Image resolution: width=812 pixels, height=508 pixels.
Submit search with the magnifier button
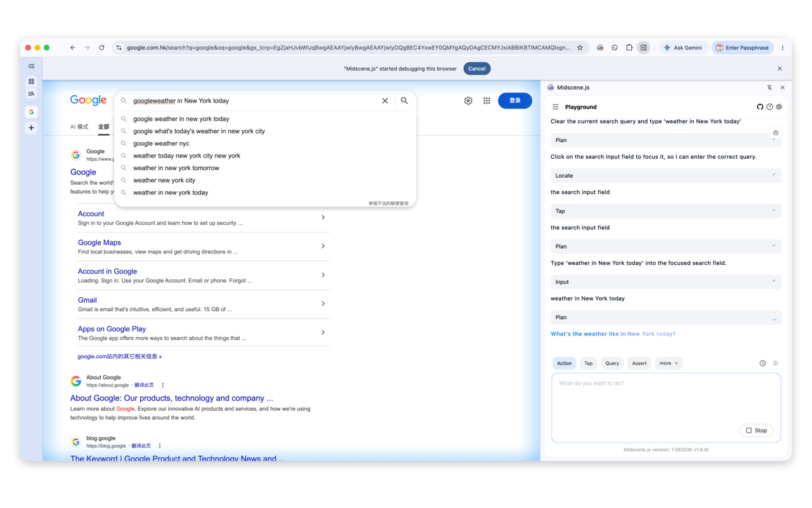[404, 100]
